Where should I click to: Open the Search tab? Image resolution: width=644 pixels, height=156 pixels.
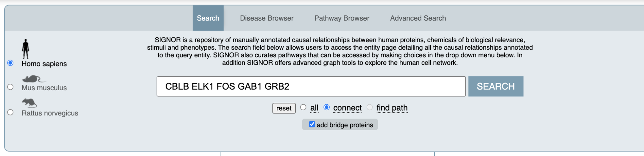208,18
